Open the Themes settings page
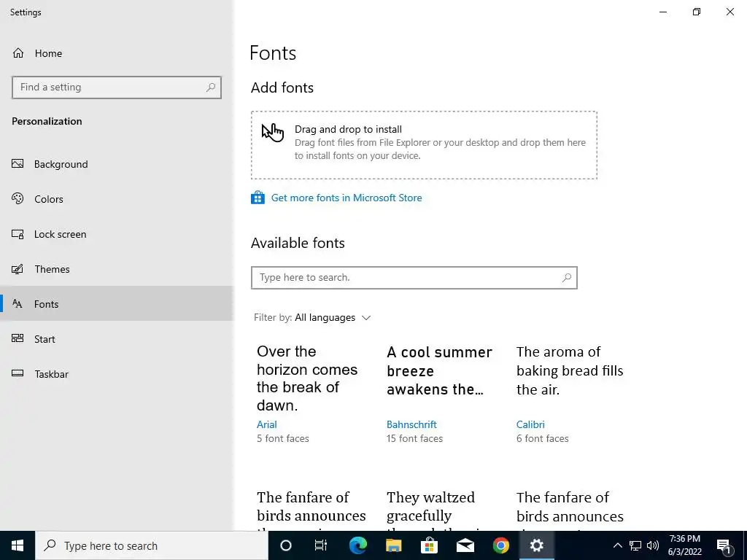The image size is (747, 560). pyautogui.click(x=52, y=269)
